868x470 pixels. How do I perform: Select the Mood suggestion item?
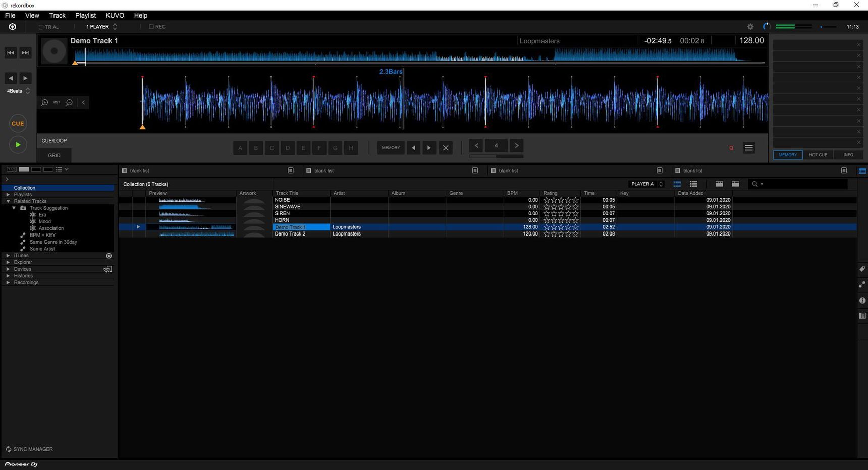44,221
